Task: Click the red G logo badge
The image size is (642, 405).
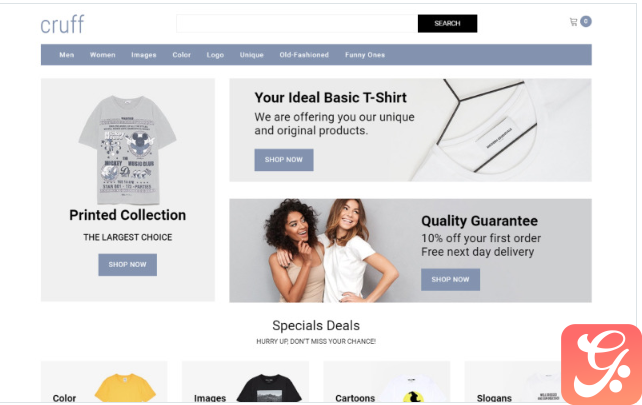Action: [601, 364]
